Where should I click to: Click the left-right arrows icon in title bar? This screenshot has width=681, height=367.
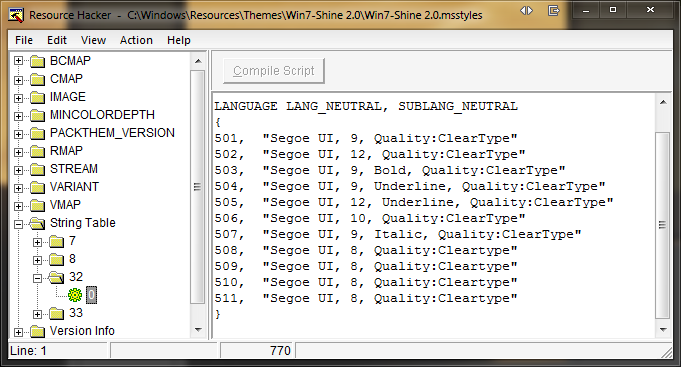[526, 10]
